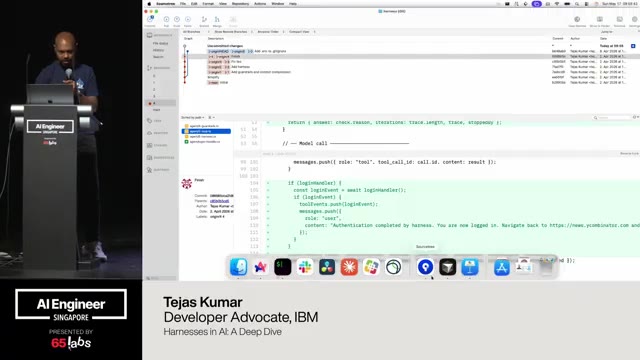The image size is (640, 360).
Task: Select the 'Simplify' commit
Action: click(x=408, y=77)
